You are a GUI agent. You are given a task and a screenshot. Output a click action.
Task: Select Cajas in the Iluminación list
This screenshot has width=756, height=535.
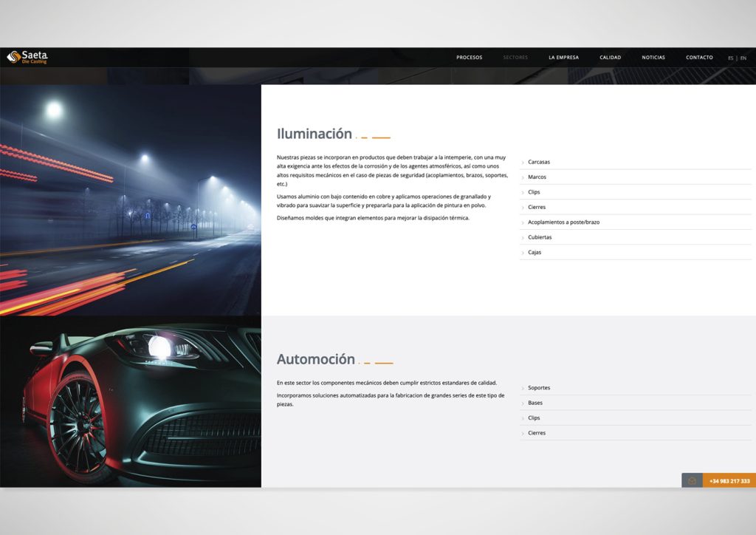click(635, 252)
